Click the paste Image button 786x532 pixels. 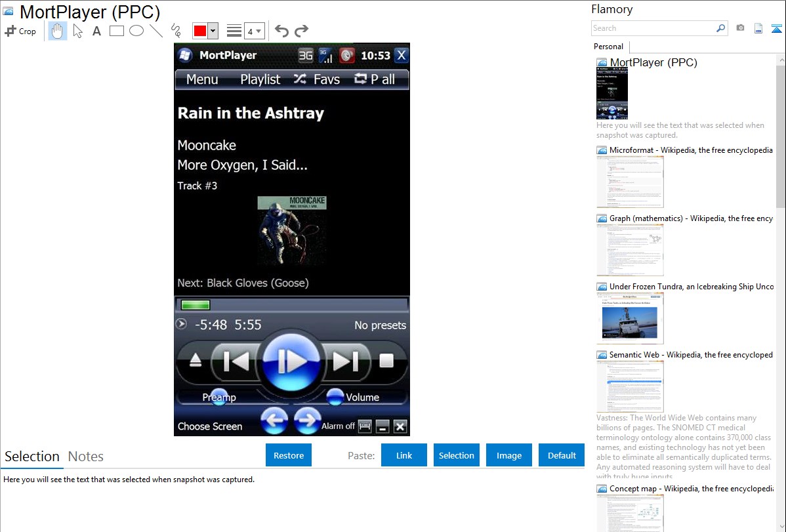point(508,455)
